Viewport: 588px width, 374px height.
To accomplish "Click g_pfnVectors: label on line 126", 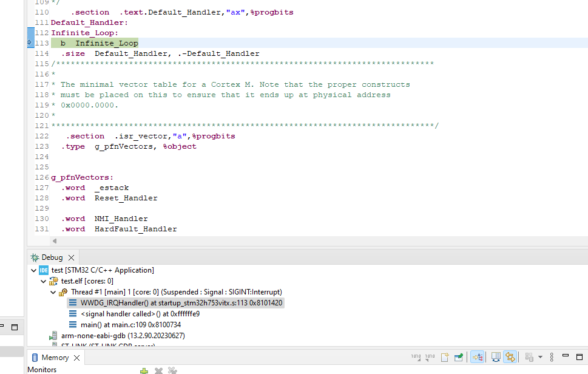I will [82, 177].
